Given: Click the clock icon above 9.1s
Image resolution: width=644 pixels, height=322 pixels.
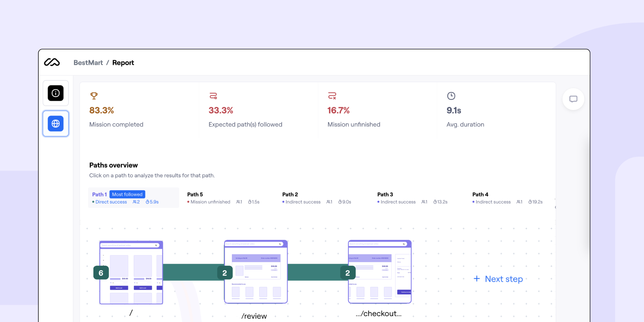Looking at the screenshot, I should [451, 96].
